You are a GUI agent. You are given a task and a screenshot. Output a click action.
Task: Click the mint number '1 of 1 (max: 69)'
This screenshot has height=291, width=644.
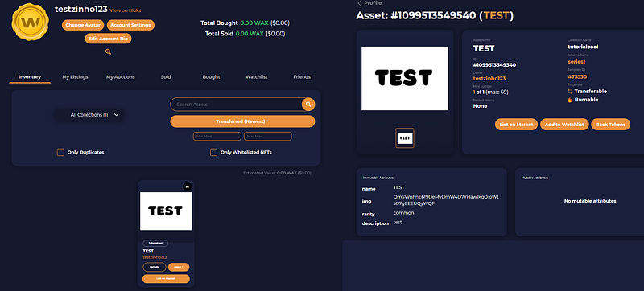click(x=491, y=92)
